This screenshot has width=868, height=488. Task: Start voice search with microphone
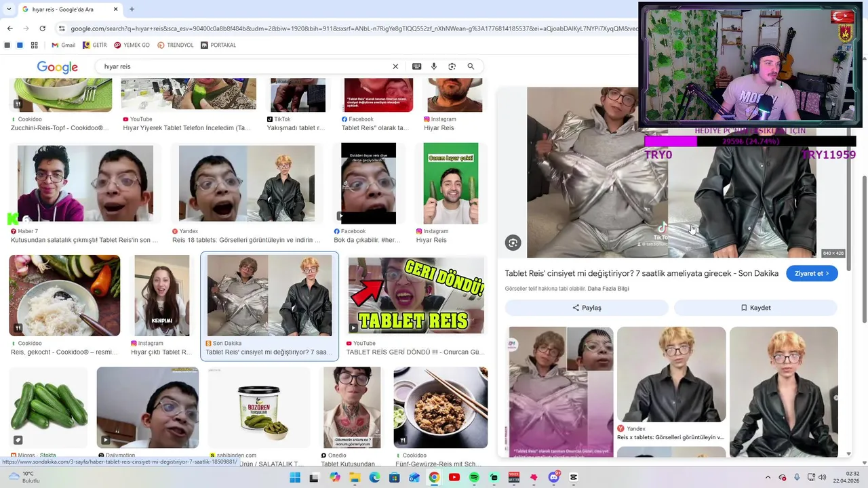[434, 66]
